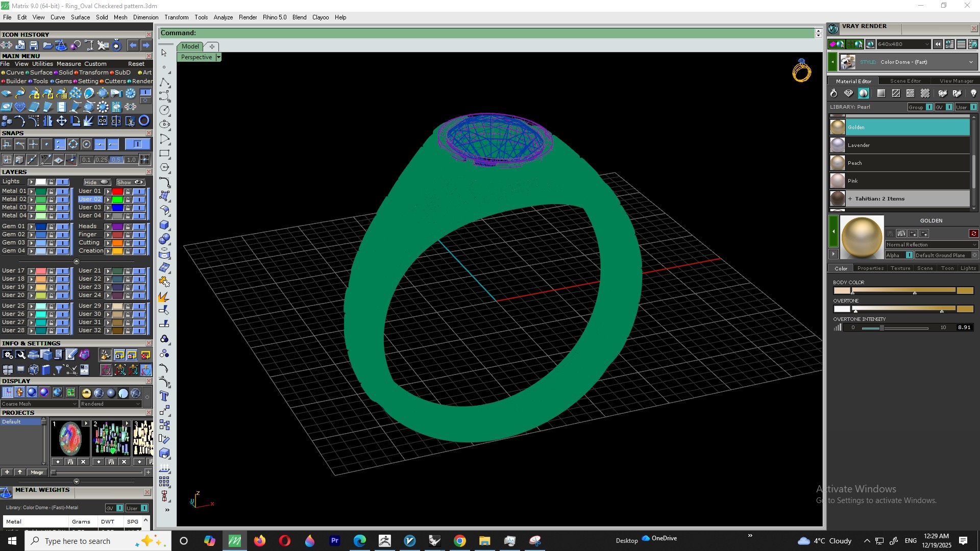Click the Reset button in Main Menu
Screen dimensions: 980x551
click(136, 64)
